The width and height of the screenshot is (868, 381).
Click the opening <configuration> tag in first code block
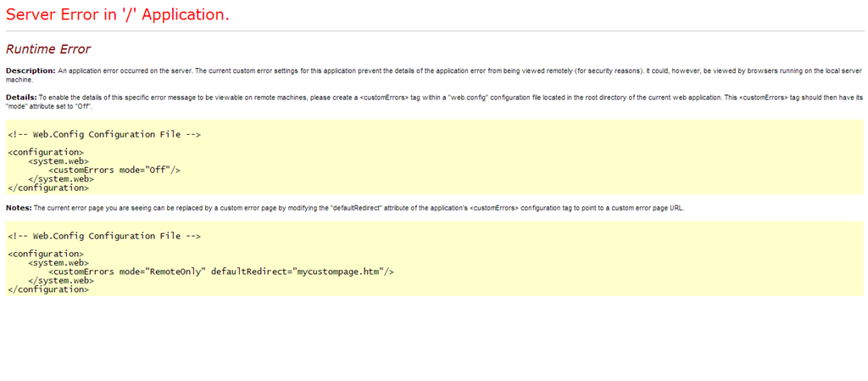[46, 152]
